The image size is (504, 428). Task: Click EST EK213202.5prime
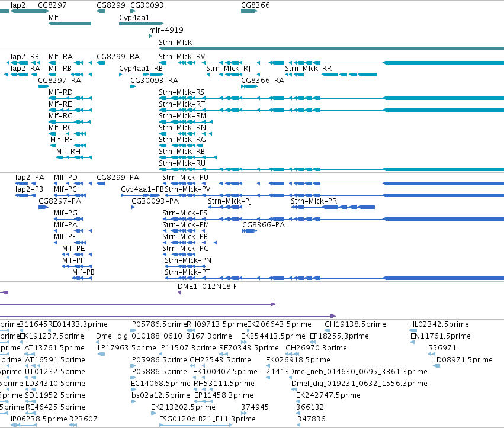(183, 407)
